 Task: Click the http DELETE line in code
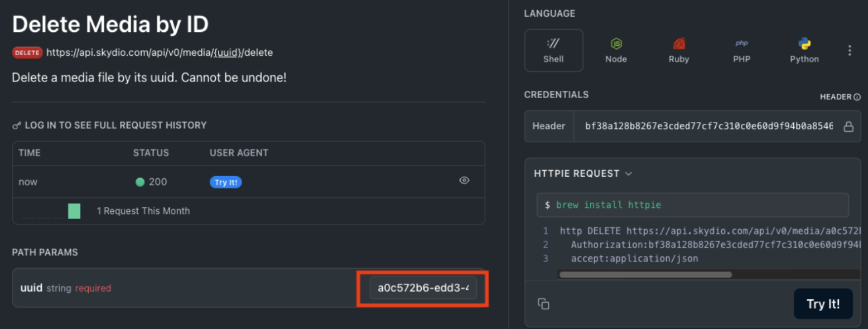(710, 231)
